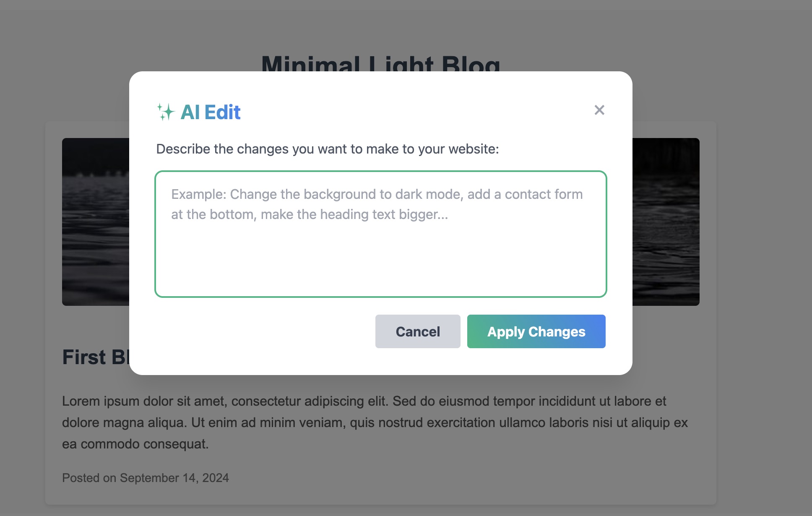The width and height of the screenshot is (812, 516).
Task: Close the AI Edit dialog with X
Action: [x=599, y=110]
